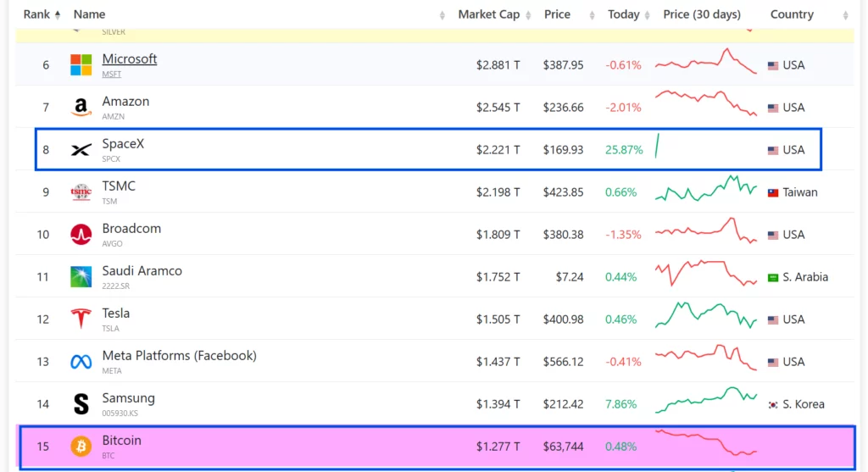Screen dimensions: 868x472
Task: Open the Microsoft company link
Action: [x=130, y=58]
